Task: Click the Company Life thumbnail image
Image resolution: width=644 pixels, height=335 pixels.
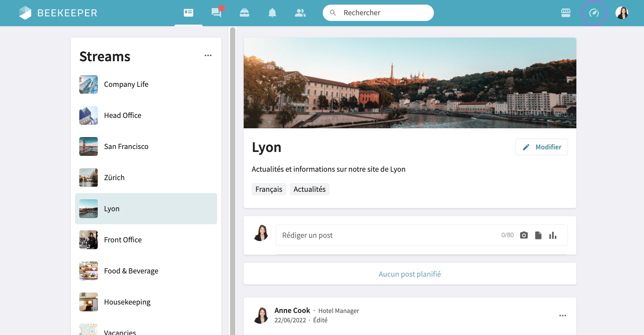Action: point(88,84)
